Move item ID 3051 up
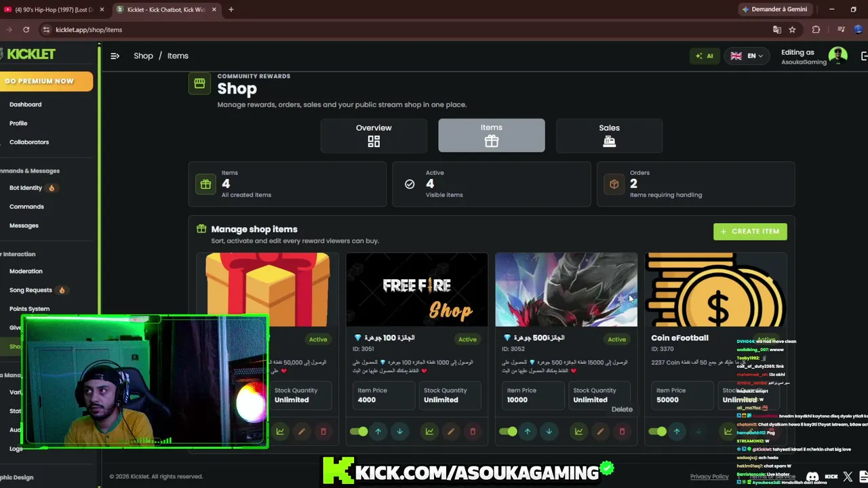The width and height of the screenshot is (868, 488). click(378, 432)
